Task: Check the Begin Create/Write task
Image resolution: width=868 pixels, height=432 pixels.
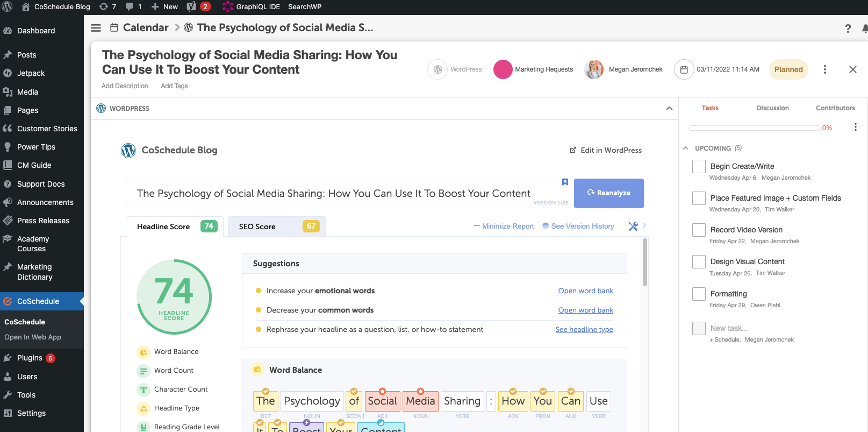Action: click(699, 167)
